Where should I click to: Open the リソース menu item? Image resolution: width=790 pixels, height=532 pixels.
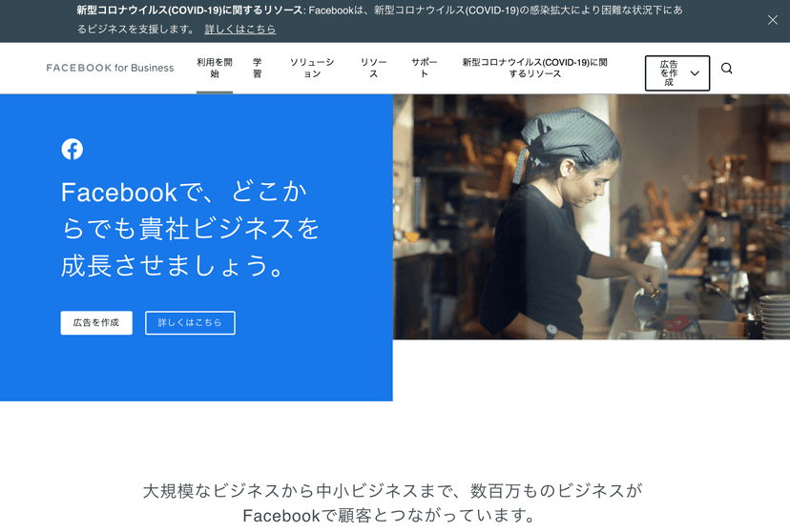(373, 68)
